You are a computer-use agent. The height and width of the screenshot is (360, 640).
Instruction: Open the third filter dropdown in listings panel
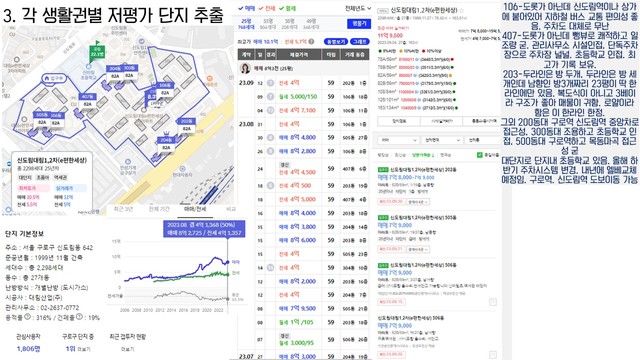pyautogui.click(x=482, y=140)
